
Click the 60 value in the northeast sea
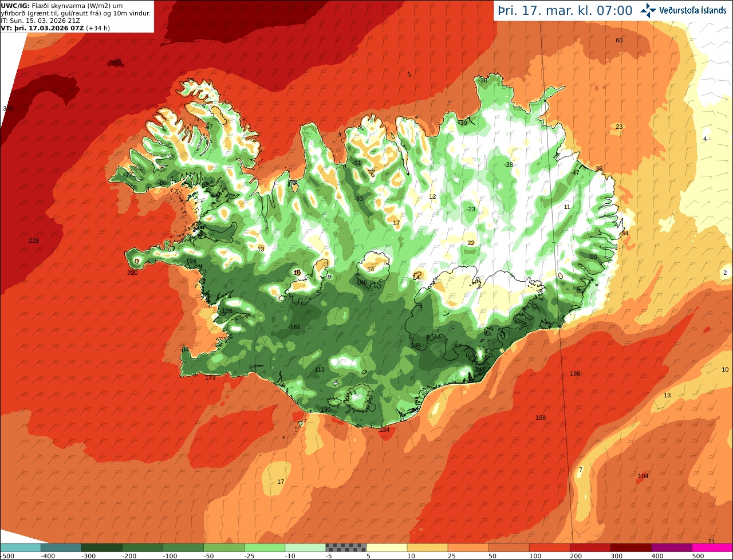pyautogui.click(x=619, y=40)
